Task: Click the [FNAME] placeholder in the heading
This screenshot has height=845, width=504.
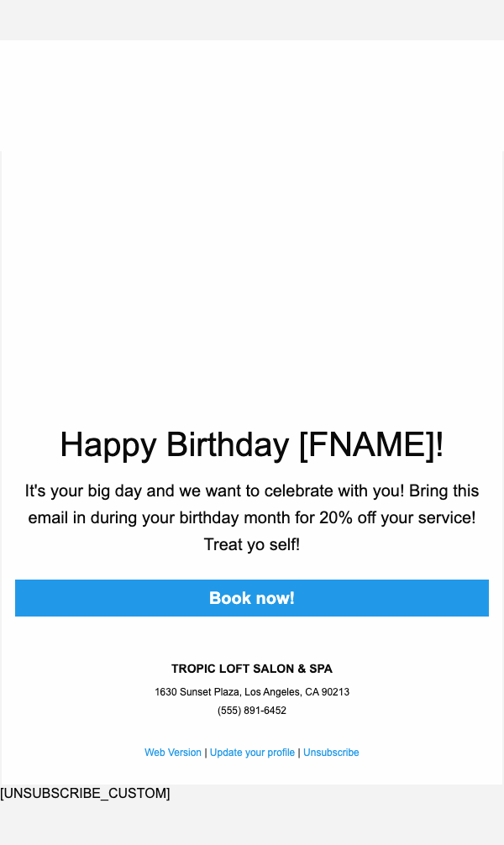Action: click(x=366, y=444)
